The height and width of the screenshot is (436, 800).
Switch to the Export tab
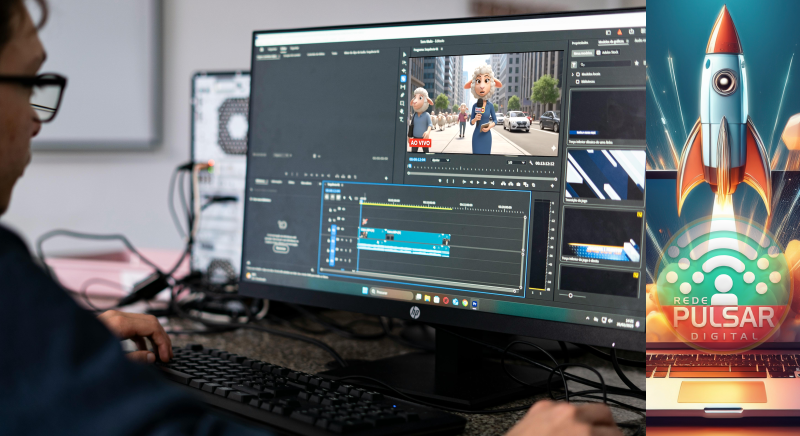[x=294, y=49]
